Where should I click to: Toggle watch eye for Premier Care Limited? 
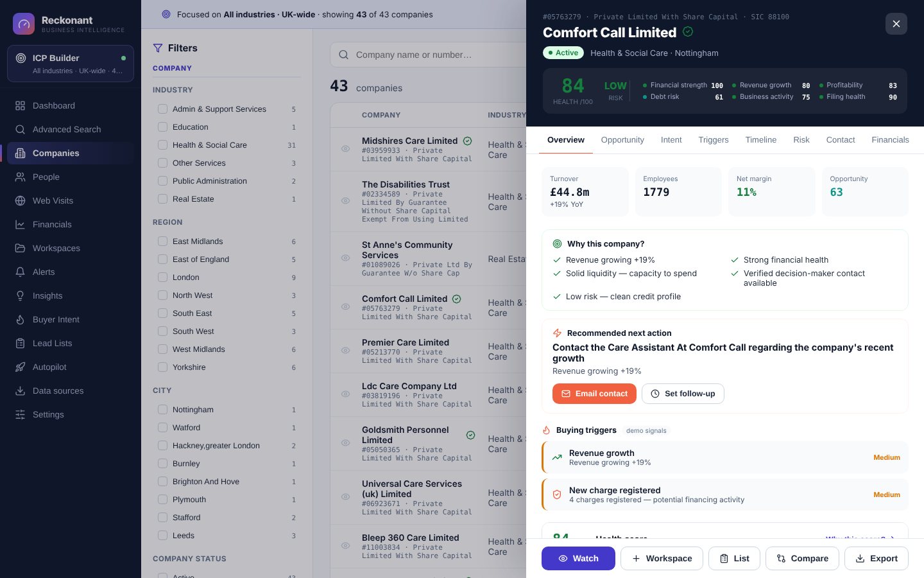pyautogui.click(x=345, y=351)
